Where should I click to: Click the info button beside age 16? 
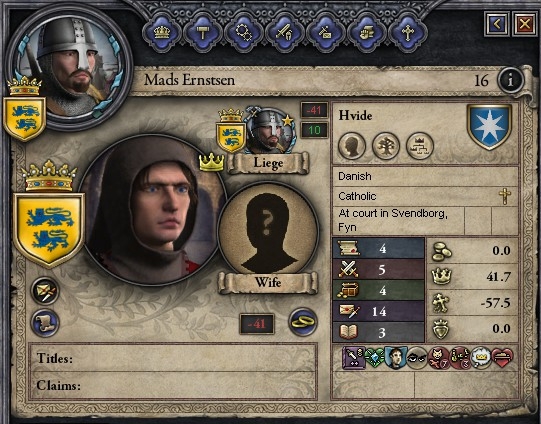(510, 80)
